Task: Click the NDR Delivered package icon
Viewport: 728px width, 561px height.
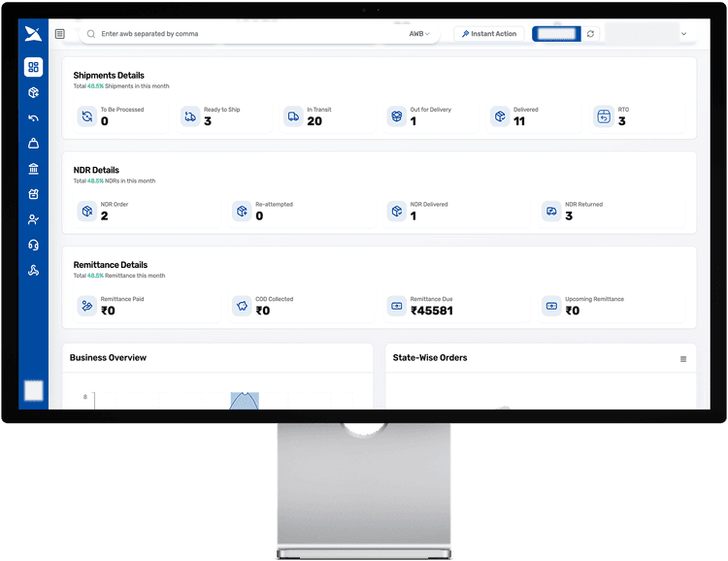Action: 396,211
